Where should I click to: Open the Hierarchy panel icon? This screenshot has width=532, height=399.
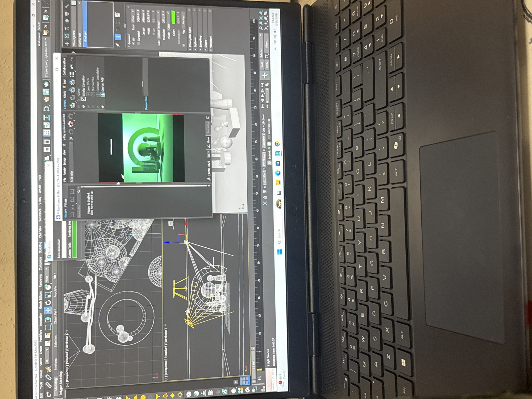pyautogui.click(x=67, y=29)
